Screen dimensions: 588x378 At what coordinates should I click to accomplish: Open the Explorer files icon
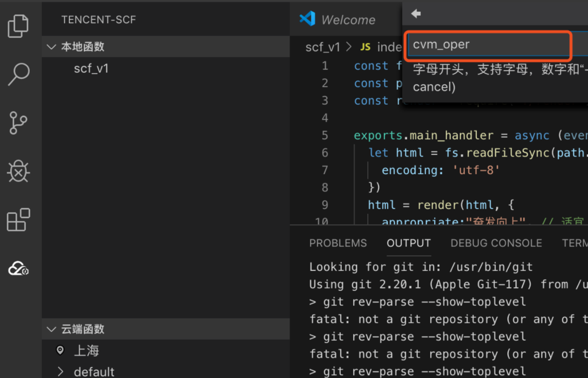coord(18,26)
